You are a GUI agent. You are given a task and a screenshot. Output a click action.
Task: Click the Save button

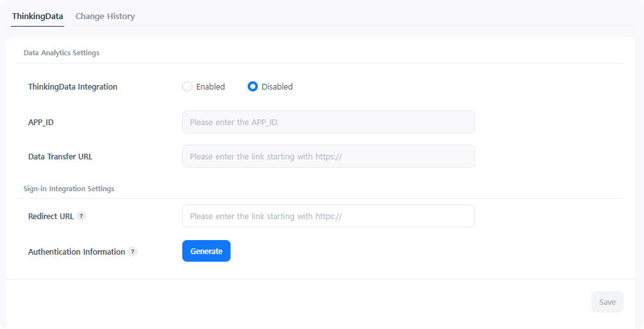click(607, 302)
